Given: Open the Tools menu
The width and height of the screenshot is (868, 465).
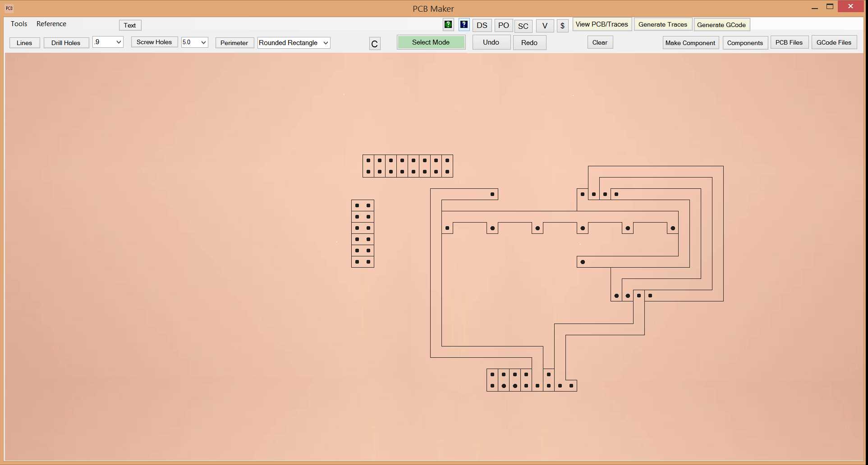Looking at the screenshot, I should pyautogui.click(x=19, y=24).
